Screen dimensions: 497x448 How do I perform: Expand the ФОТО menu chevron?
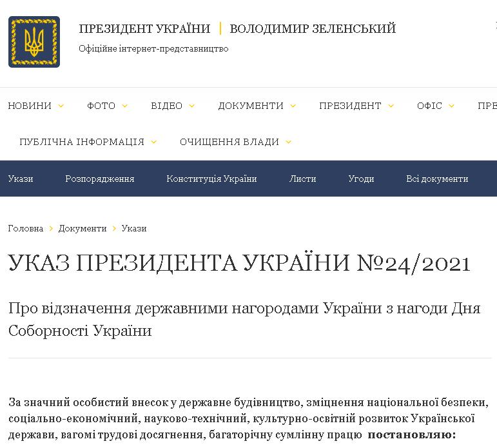pos(125,106)
